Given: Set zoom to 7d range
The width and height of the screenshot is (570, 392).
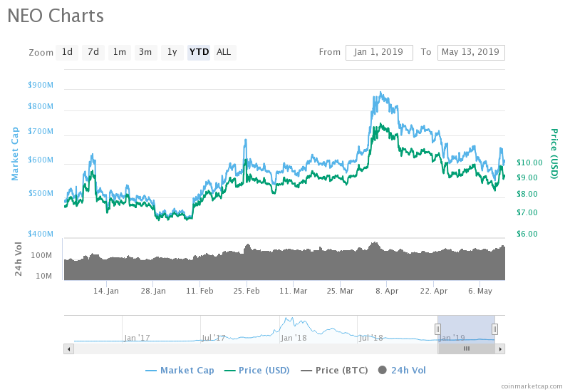Looking at the screenshot, I should 93,52.
